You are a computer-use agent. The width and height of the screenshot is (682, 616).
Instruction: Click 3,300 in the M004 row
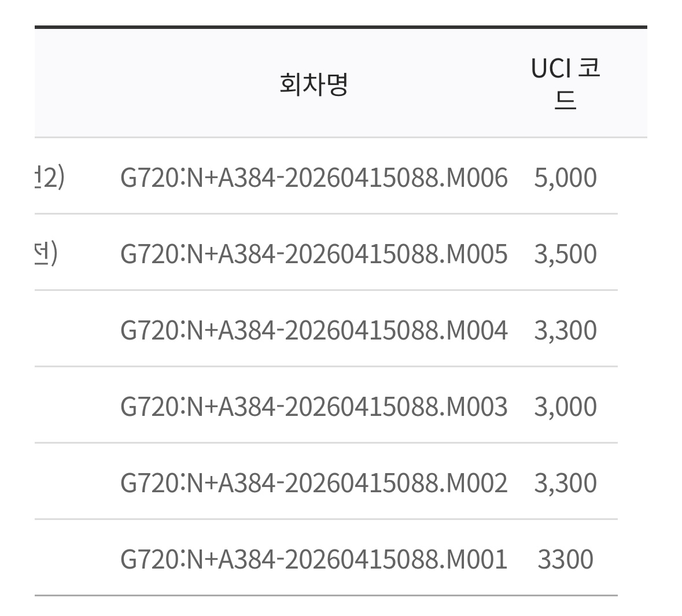565,330
